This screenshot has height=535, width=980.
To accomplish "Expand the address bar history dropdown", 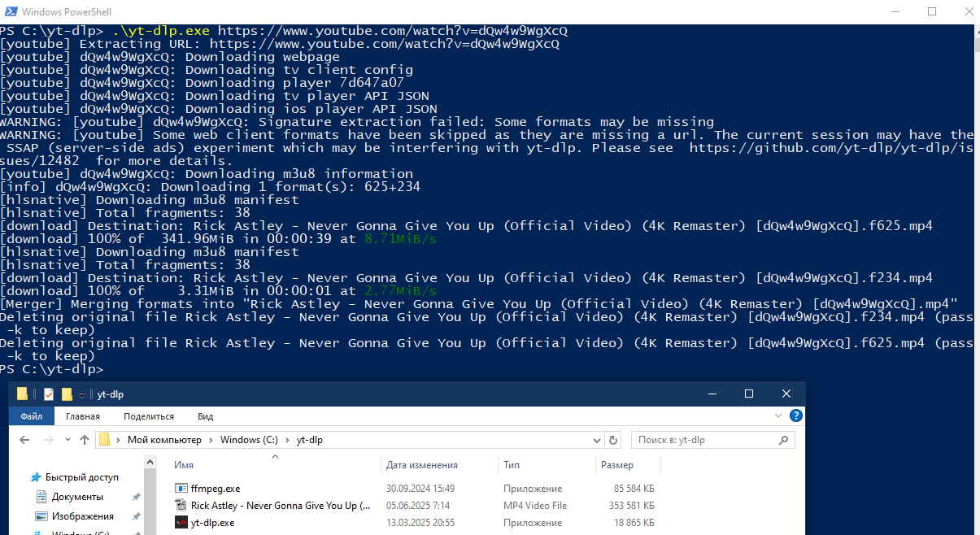I will click(599, 440).
